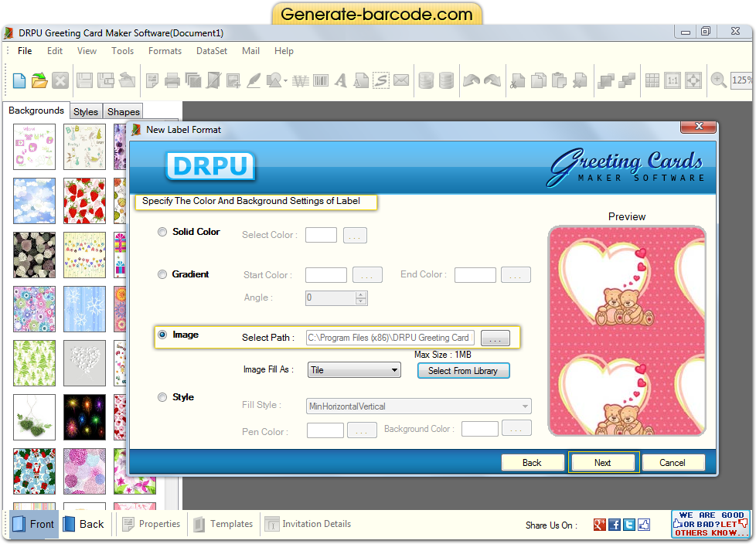Click the Gradient Start Color swatch

tap(326, 275)
